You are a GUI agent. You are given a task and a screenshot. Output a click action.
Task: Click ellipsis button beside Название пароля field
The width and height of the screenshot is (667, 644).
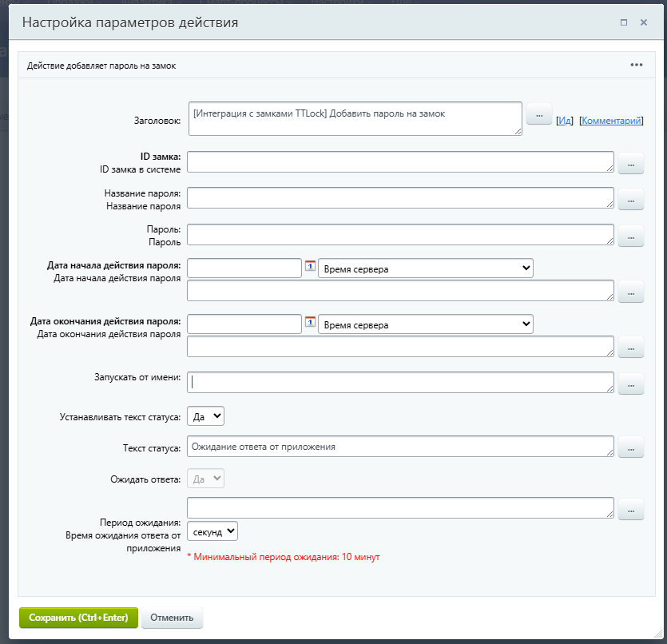coord(631,200)
